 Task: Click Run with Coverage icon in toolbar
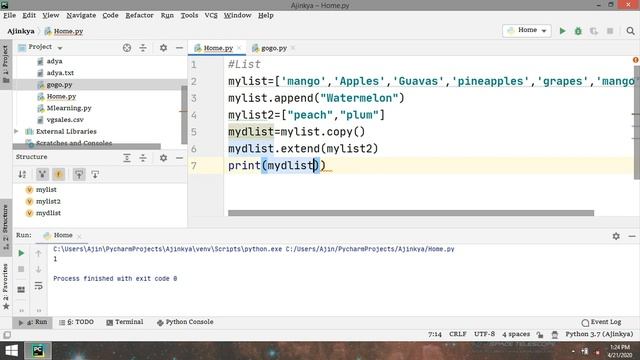click(593, 31)
